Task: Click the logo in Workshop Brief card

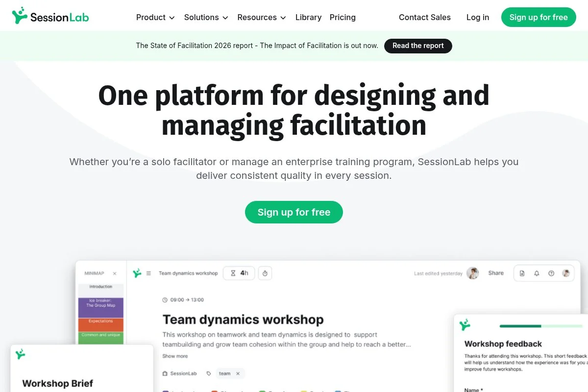Action: coord(20,354)
